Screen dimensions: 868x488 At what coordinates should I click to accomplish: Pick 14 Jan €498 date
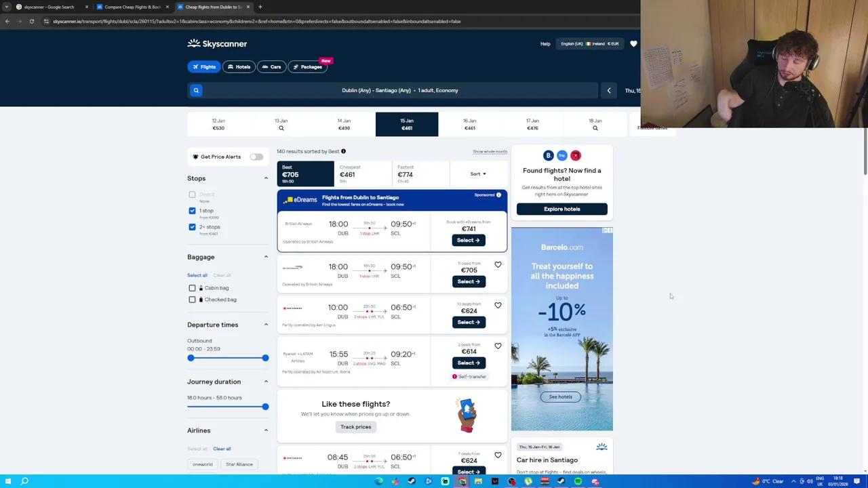coord(344,124)
